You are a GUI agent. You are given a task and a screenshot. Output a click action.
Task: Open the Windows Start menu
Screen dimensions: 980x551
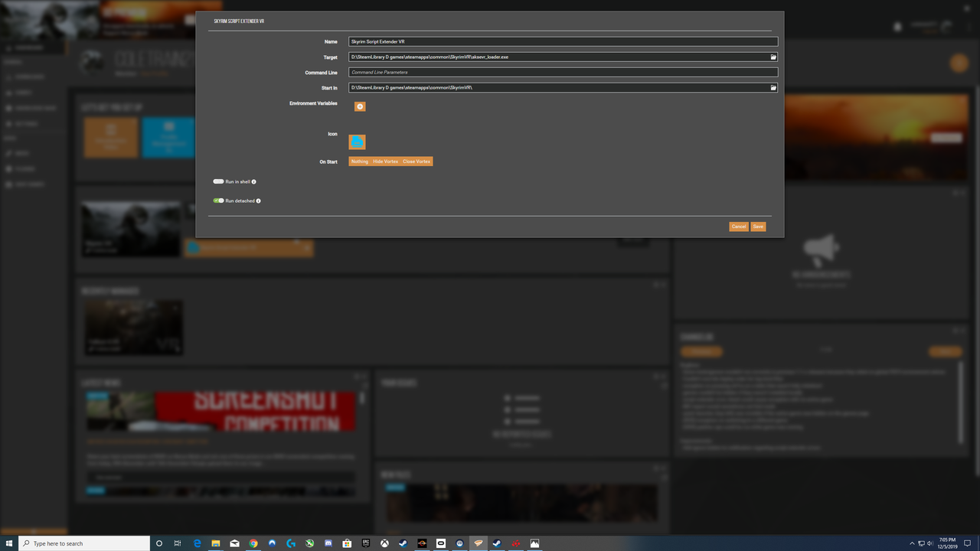click(x=9, y=543)
